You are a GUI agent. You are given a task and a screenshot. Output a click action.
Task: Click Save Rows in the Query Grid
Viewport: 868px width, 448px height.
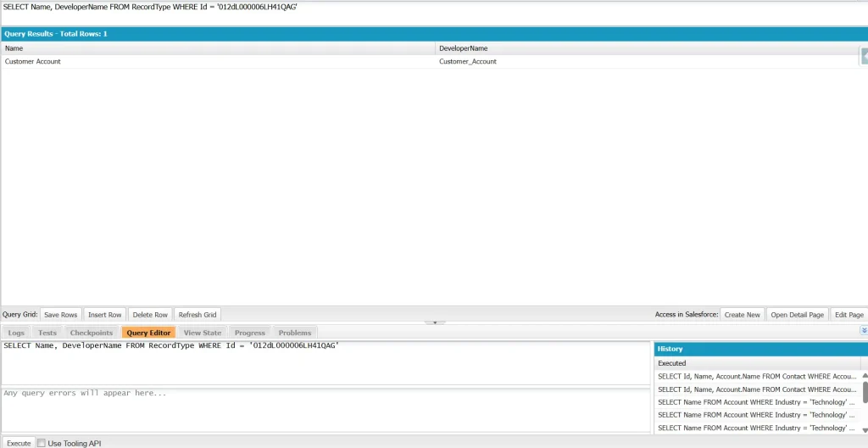[61, 315]
